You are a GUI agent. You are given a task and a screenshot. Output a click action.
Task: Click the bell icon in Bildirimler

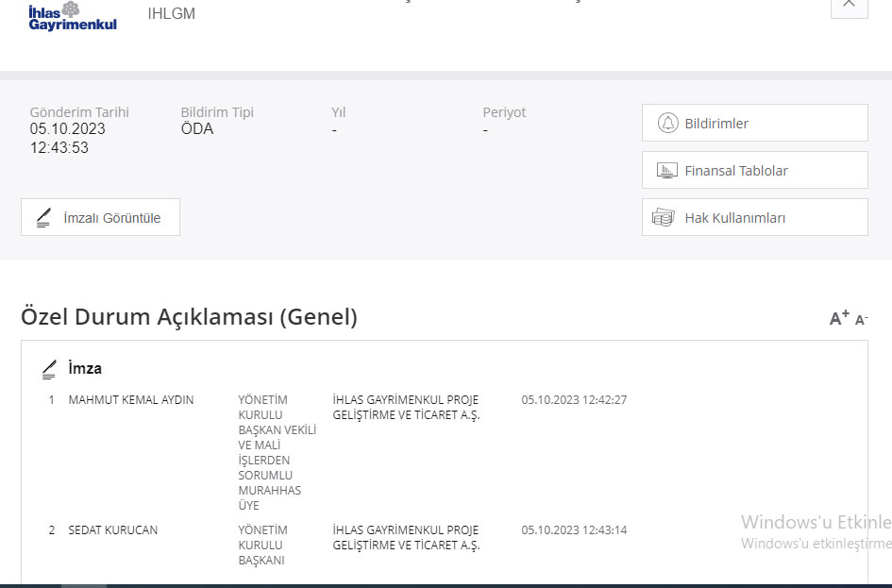coord(668,123)
